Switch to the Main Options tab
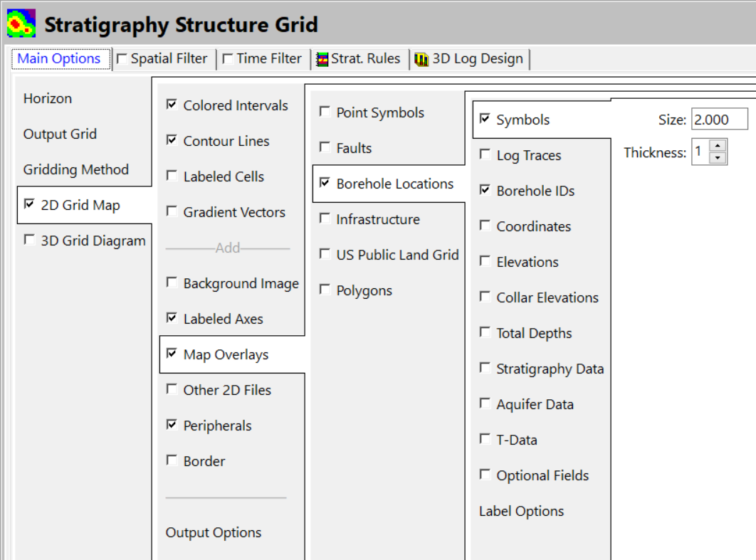The width and height of the screenshot is (756, 560). 59,59
